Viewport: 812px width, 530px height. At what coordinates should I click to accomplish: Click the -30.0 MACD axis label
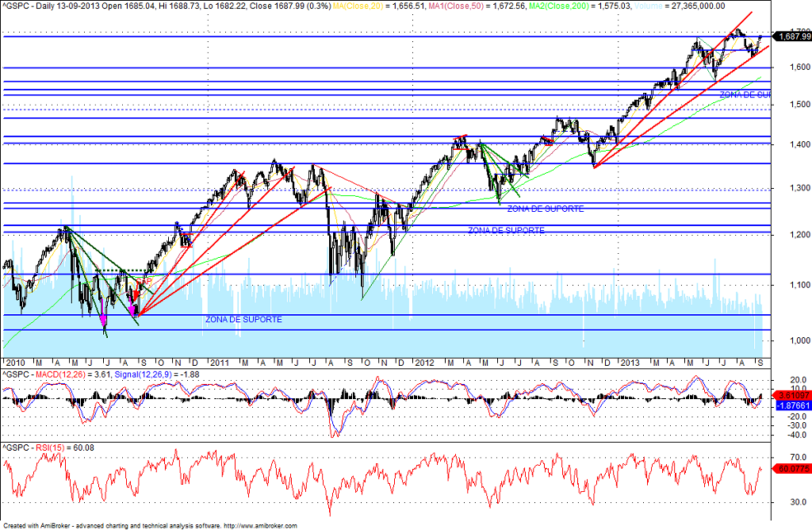coord(798,425)
